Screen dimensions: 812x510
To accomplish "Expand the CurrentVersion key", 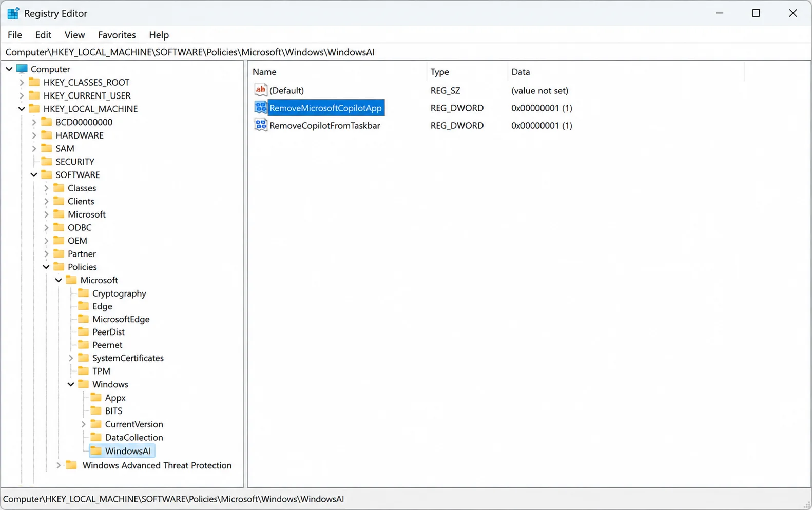I will (83, 424).
